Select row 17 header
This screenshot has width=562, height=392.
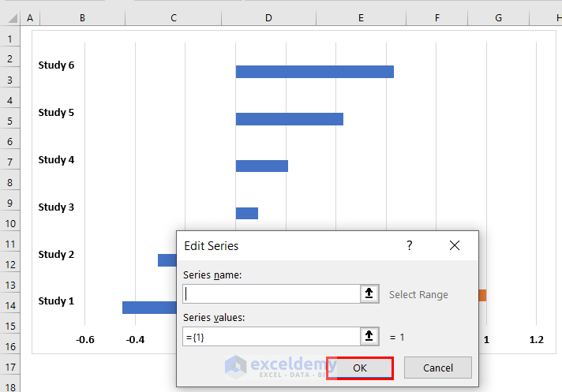tap(10, 367)
